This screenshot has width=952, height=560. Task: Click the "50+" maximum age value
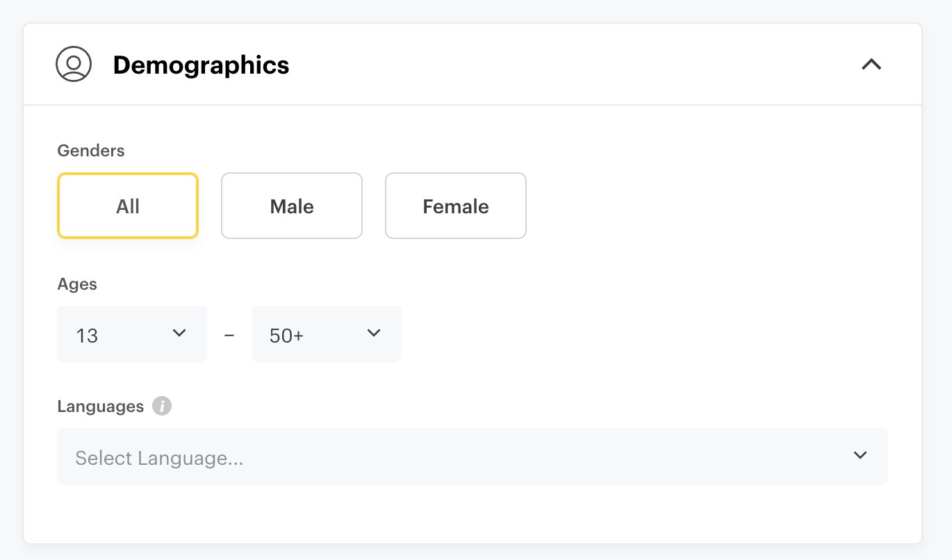point(286,336)
